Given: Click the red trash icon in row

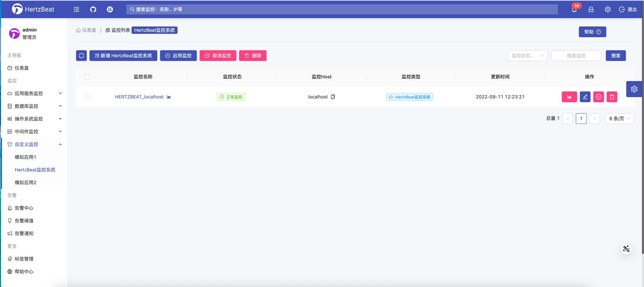Looking at the screenshot, I should 612,97.
